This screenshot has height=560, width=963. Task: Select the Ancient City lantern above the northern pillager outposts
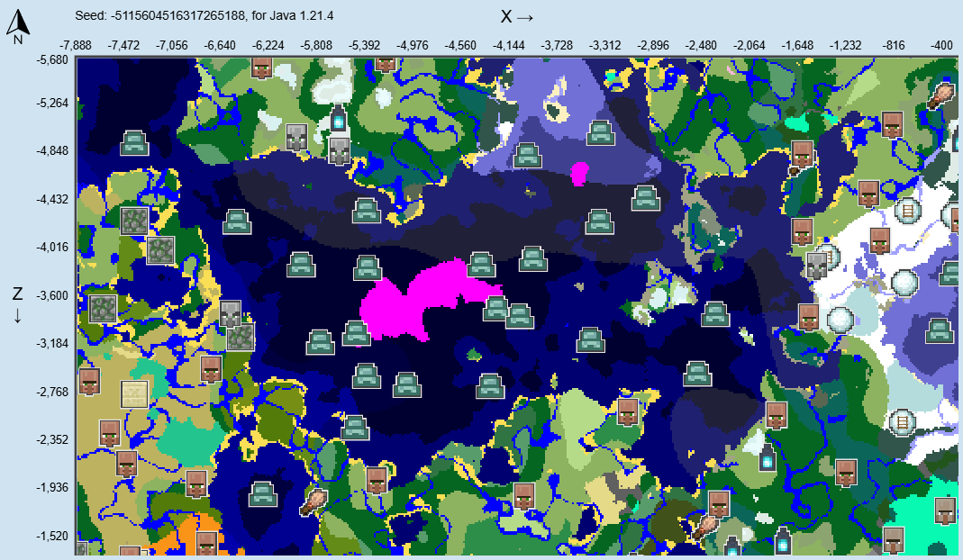(x=339, y=118)
